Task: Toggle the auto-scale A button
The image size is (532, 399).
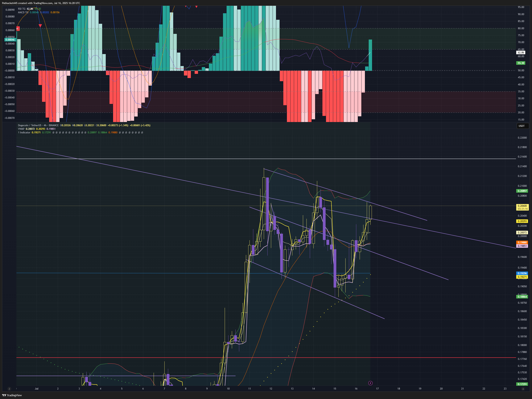Action: pyautogui.click(x=523, y=389)
